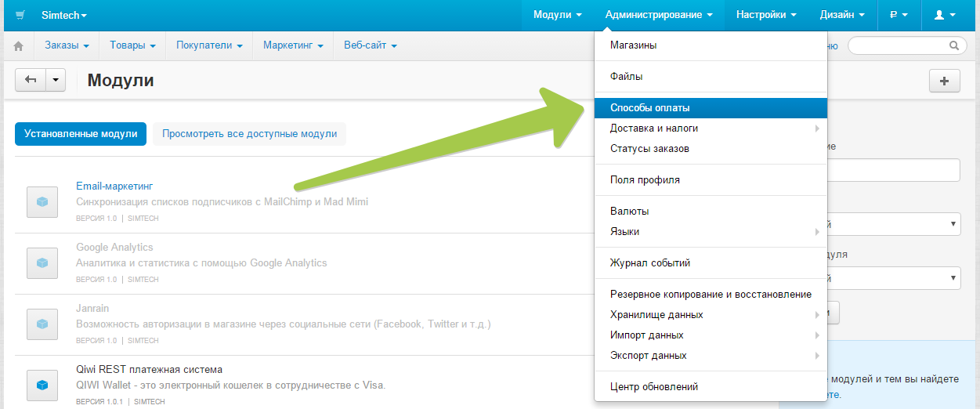Click the Google Analytics module link

[x=114, y=247]
